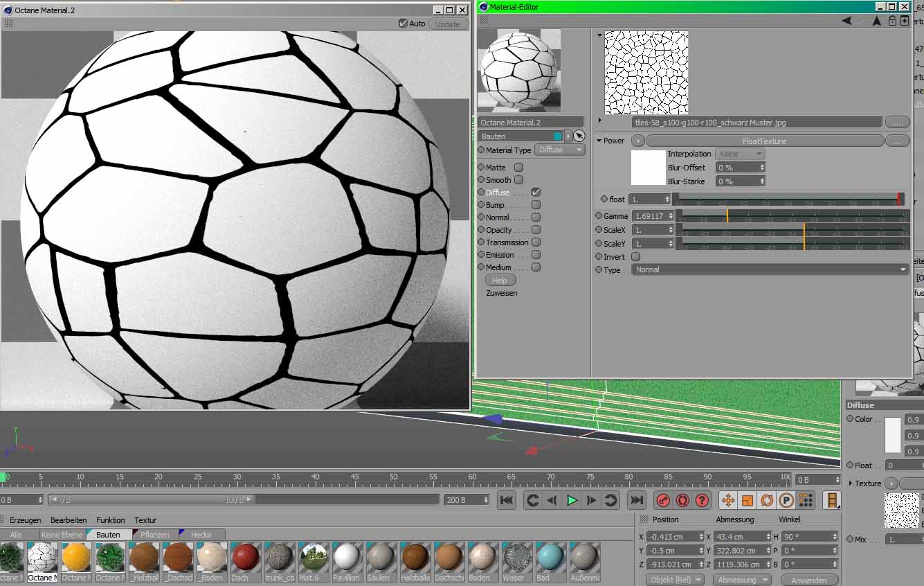Toggle Auto in Octane Material.2 window
Screen dimensions: 924x586
tap(403, 24)
